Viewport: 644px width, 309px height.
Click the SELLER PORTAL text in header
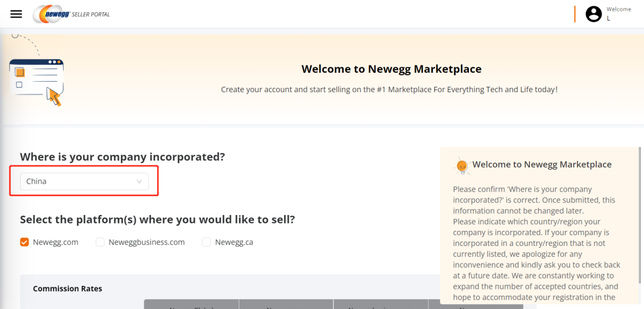91,15
